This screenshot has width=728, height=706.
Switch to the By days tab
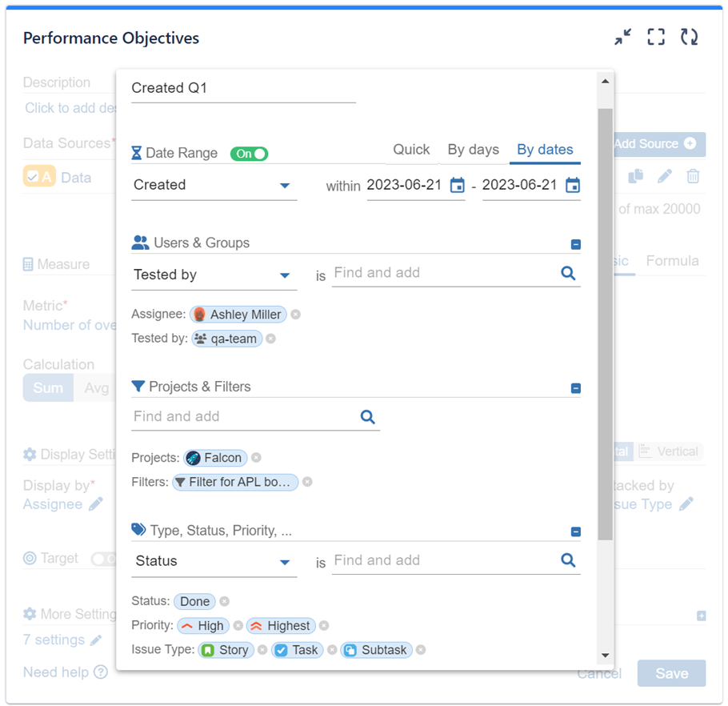tap(473, 150)
